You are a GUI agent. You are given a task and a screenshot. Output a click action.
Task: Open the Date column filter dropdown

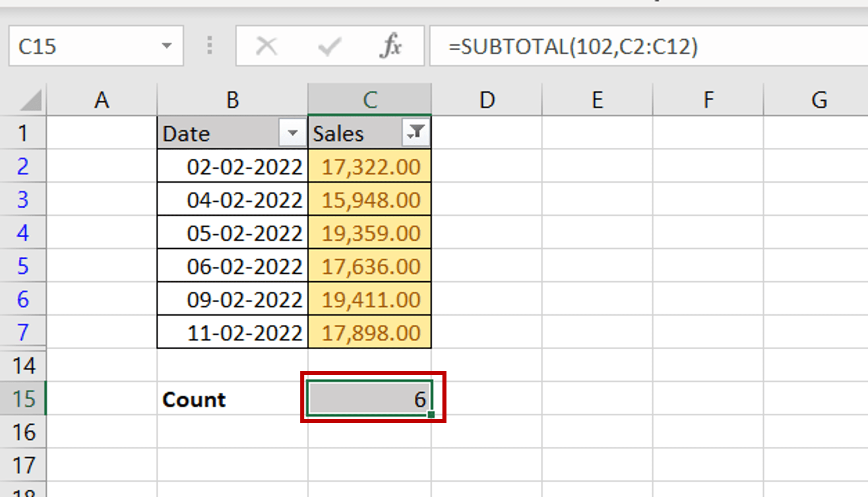(293, 132)
